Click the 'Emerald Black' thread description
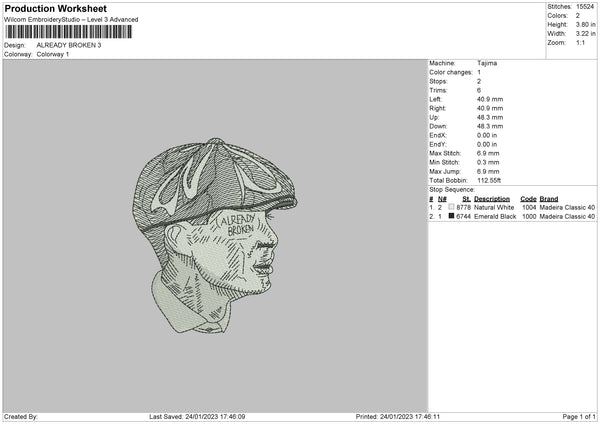This screenshot has height=424, width=600. click(x=495, y=217)
